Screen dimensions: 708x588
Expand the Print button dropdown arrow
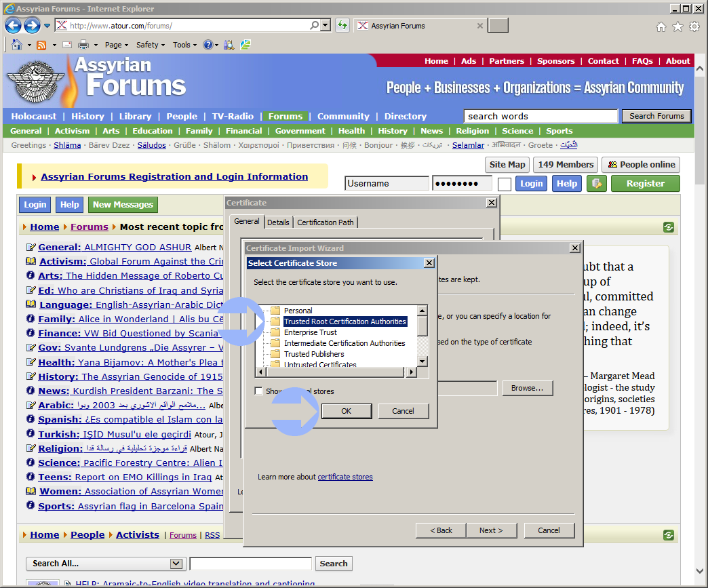pyautogui.click(x=95, y=45)
